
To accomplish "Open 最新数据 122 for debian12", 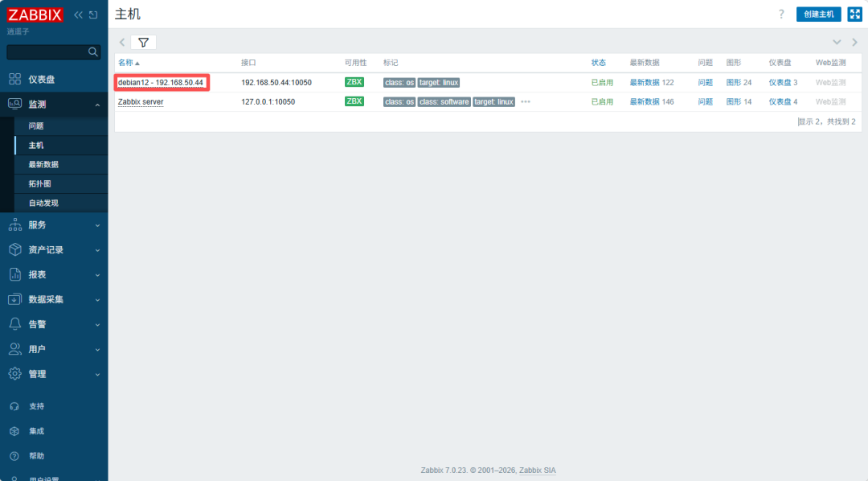I will pos(645,83).
